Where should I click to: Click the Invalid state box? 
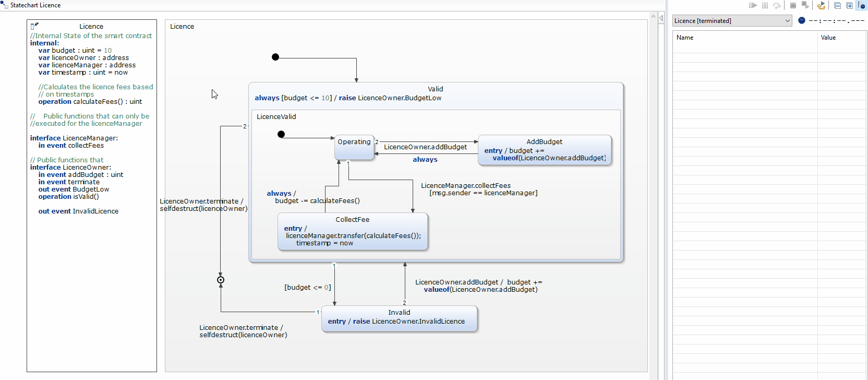(399, 318)
